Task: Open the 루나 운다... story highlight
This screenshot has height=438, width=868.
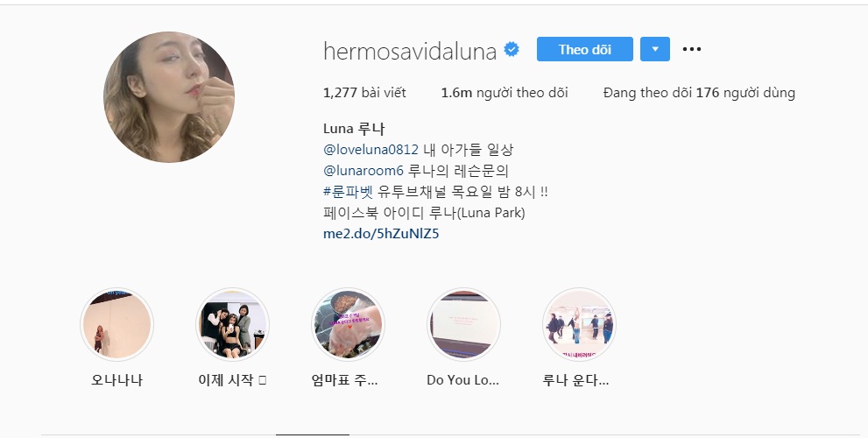Action: (578, 324)
